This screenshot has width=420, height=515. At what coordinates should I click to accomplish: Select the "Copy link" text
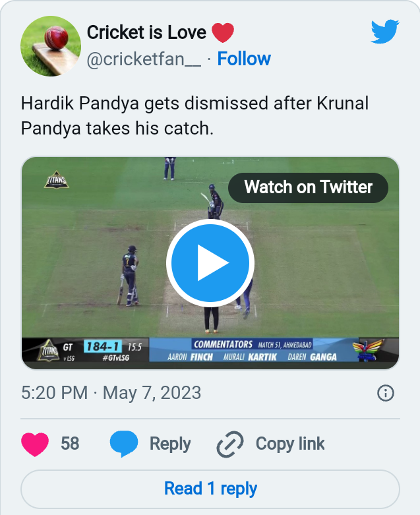tap(289, 444)
